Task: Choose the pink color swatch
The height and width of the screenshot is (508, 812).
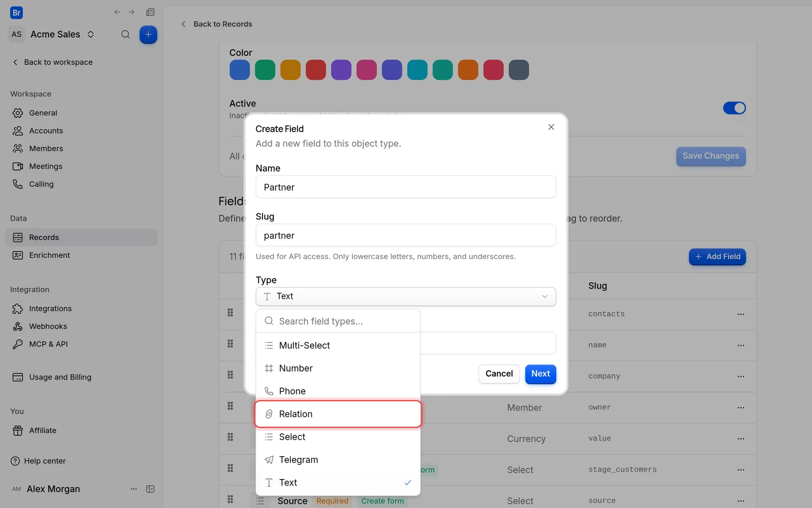Action: click(366, 70)
